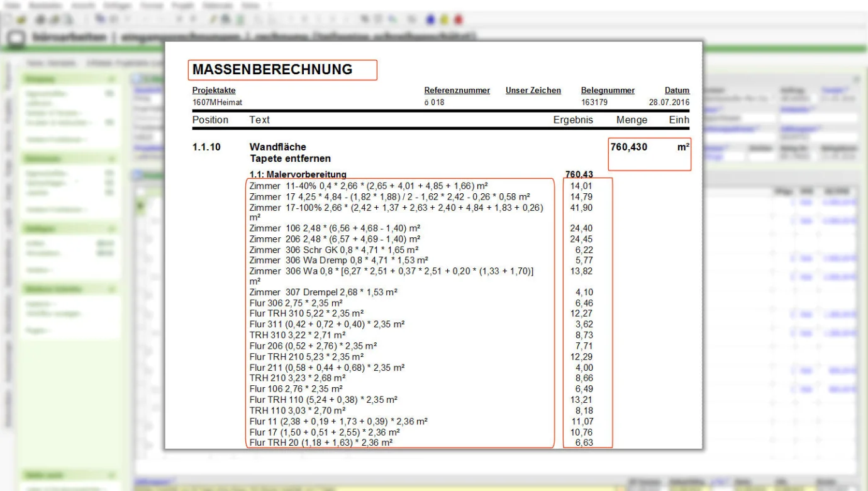This screenshot has height=491, width=868.
Task: Click the open folder toolbar icon
Action: pyautogui.click(x=20, y=20)
